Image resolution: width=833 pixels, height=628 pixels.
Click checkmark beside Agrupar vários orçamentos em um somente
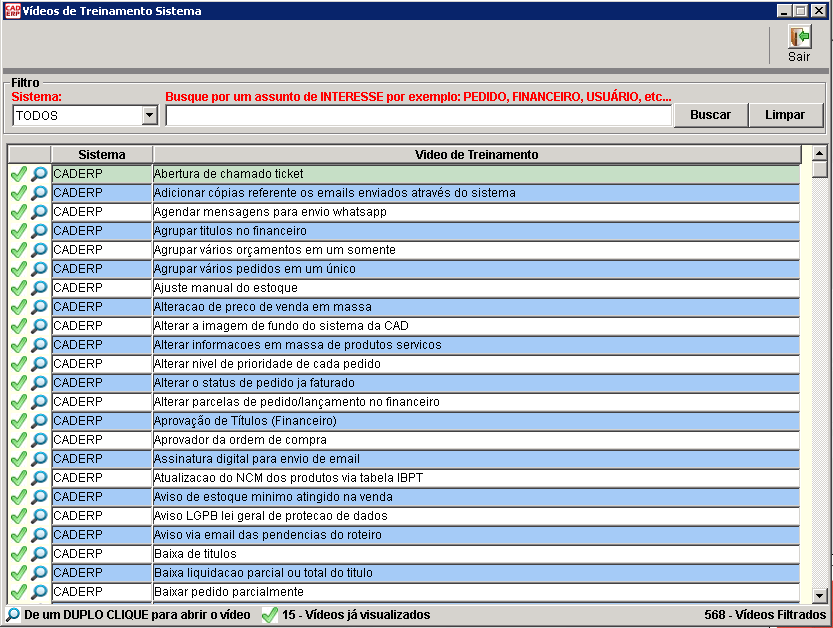coord(19,250)
